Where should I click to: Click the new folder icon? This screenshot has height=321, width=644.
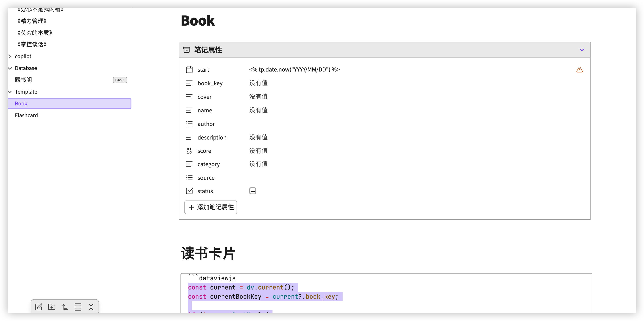coord(52,307)
